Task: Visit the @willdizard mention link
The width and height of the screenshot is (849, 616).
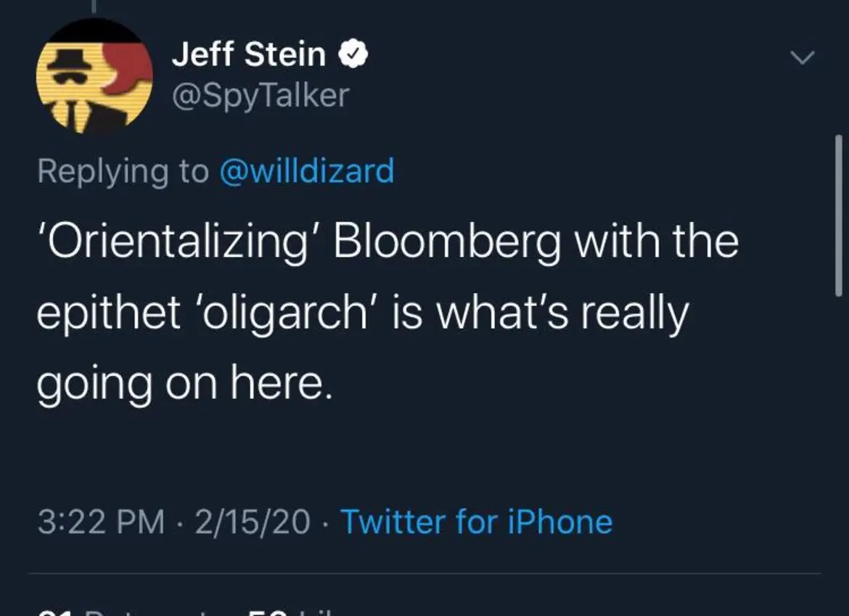Action: pos(305,171)
